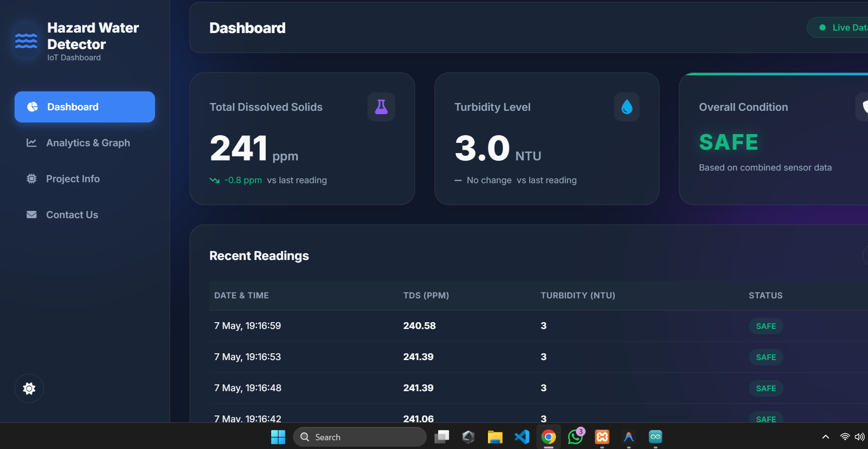Open the Dashboard sidebar item

85,107
